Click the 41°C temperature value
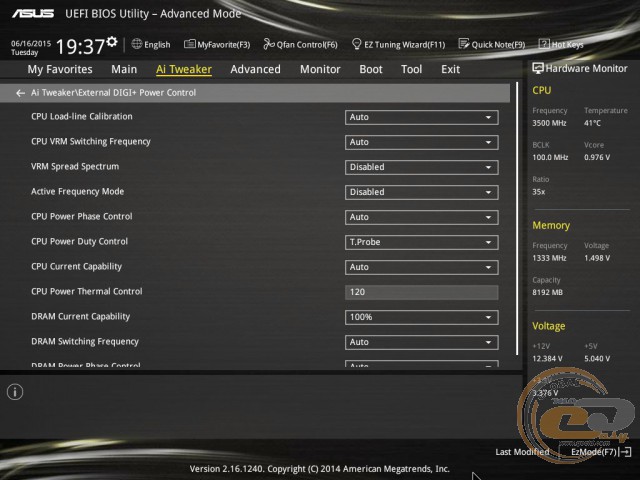The image size is (640, 480). [x=592, y=123]
